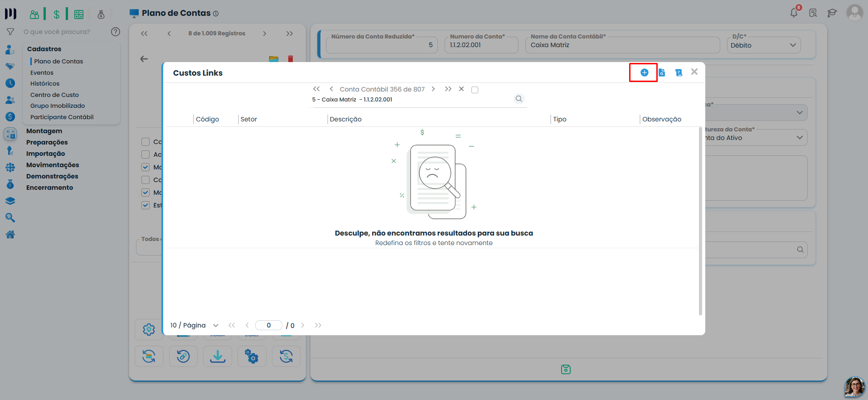Screen dimensions: 868x400
Task: Open the help question mark icon
Action: point(116,32)
